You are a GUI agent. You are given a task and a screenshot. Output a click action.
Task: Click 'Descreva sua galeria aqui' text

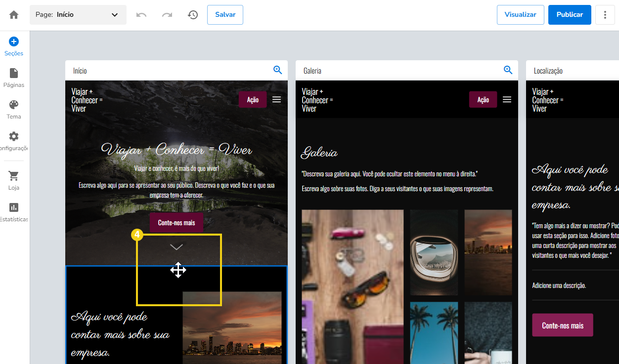390,174
